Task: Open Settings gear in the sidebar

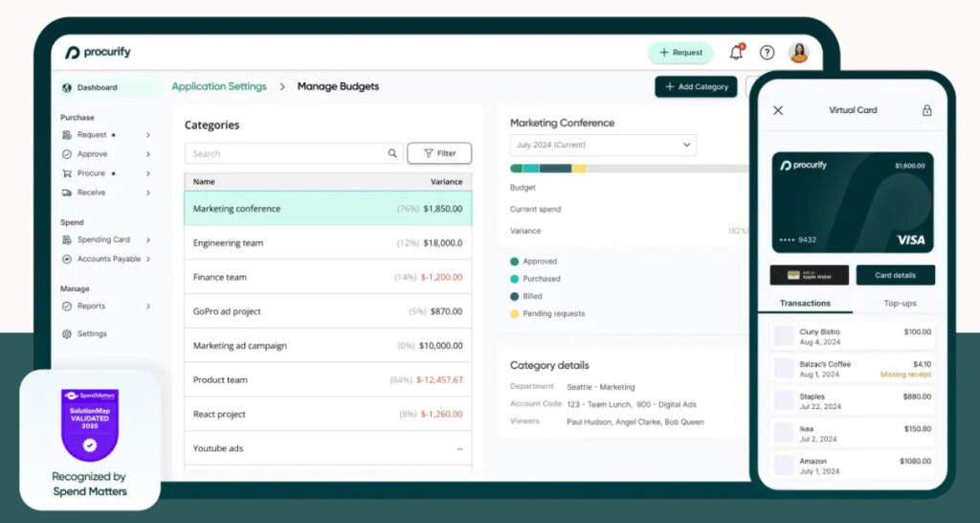Action: pyautogui.click(x=67, y=334)
